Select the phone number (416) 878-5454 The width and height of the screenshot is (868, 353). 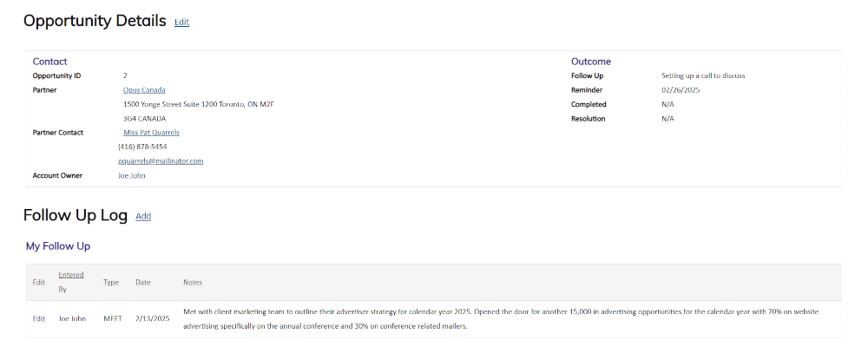(142, 147)
